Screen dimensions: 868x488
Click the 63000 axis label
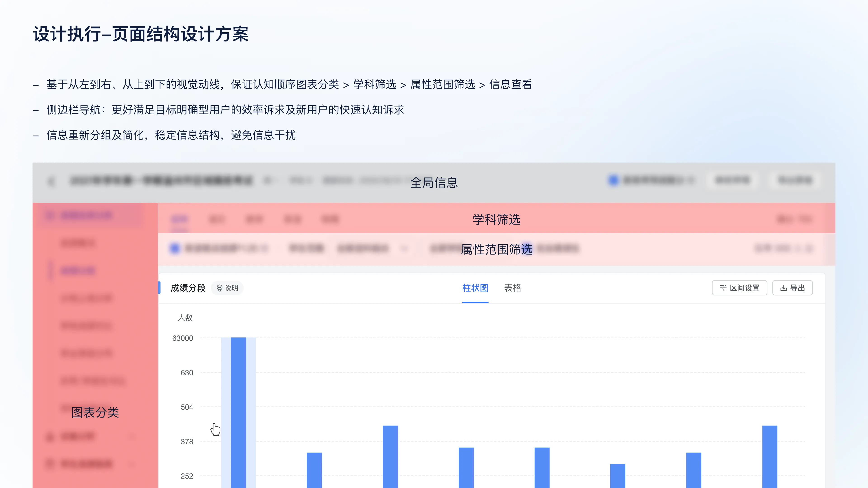(183, 338)
